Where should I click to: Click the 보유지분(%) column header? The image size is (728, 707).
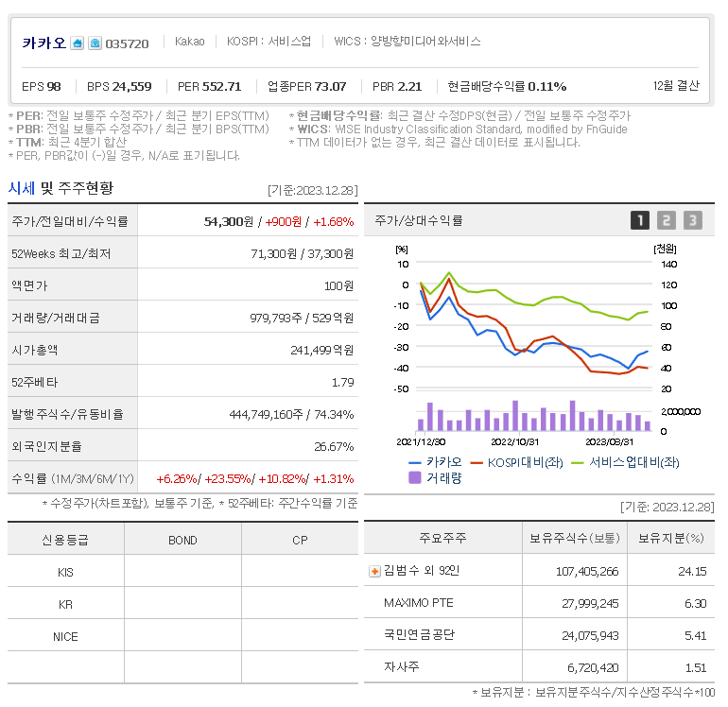pyautogui.click(x=671, y=538)
